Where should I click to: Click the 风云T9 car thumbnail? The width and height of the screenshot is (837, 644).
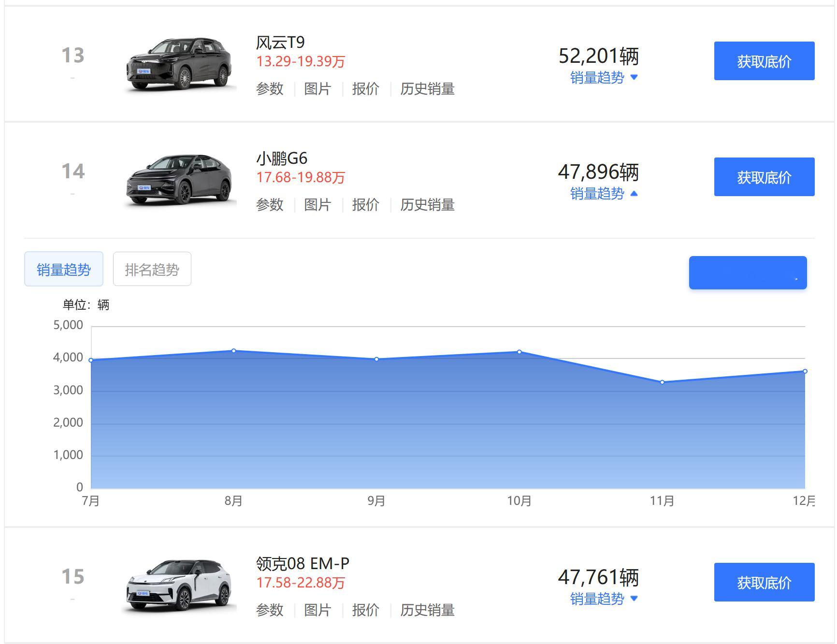[x=179, y=64]
